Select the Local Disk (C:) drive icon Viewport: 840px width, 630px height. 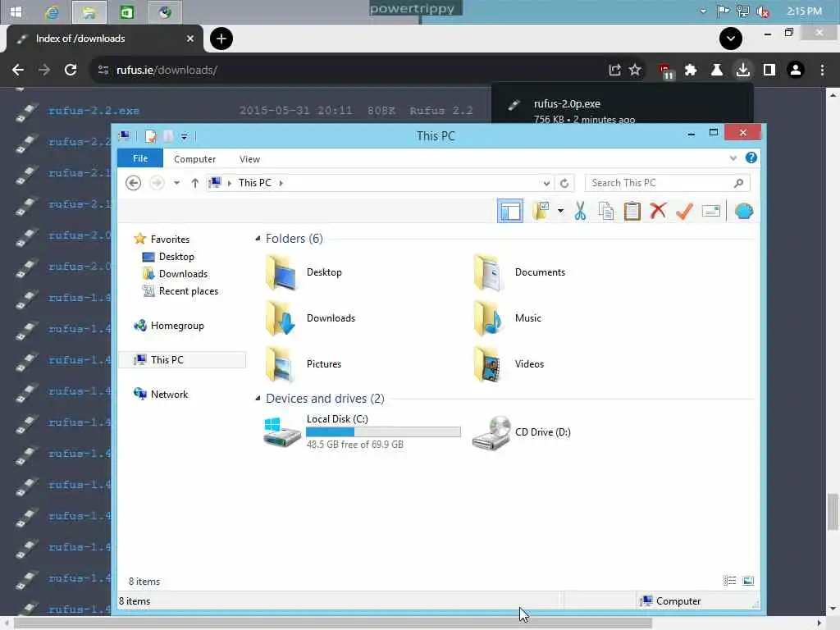point(282,431)
